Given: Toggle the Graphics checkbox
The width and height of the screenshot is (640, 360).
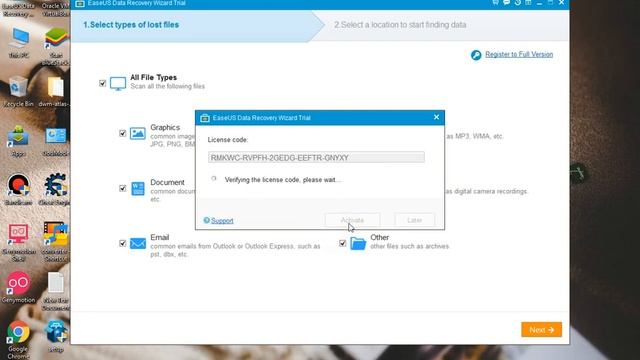Looking at the screenshot, I should [x=122, y=133].
